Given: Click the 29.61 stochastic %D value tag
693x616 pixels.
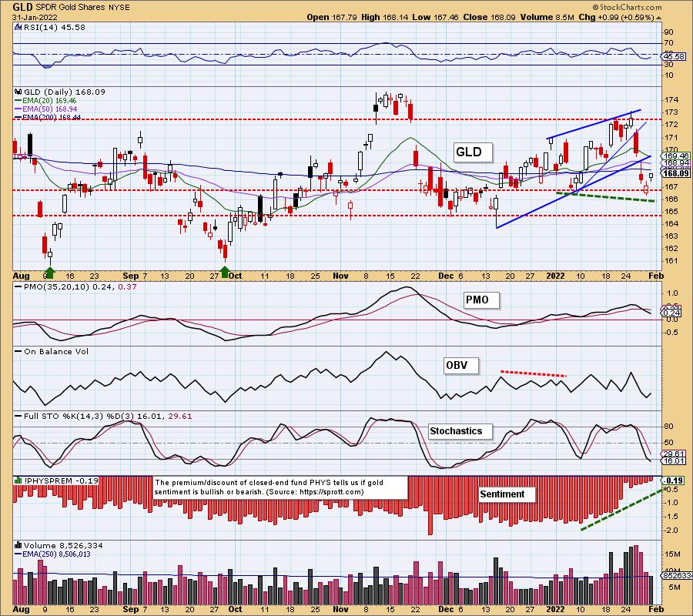Looking at the screenshot, I should pos(674,454).
